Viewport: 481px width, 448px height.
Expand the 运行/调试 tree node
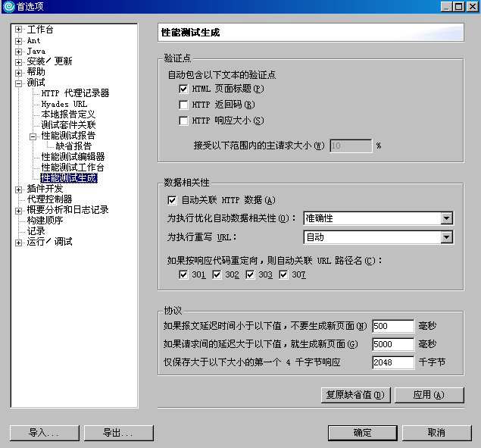[18, 243]
